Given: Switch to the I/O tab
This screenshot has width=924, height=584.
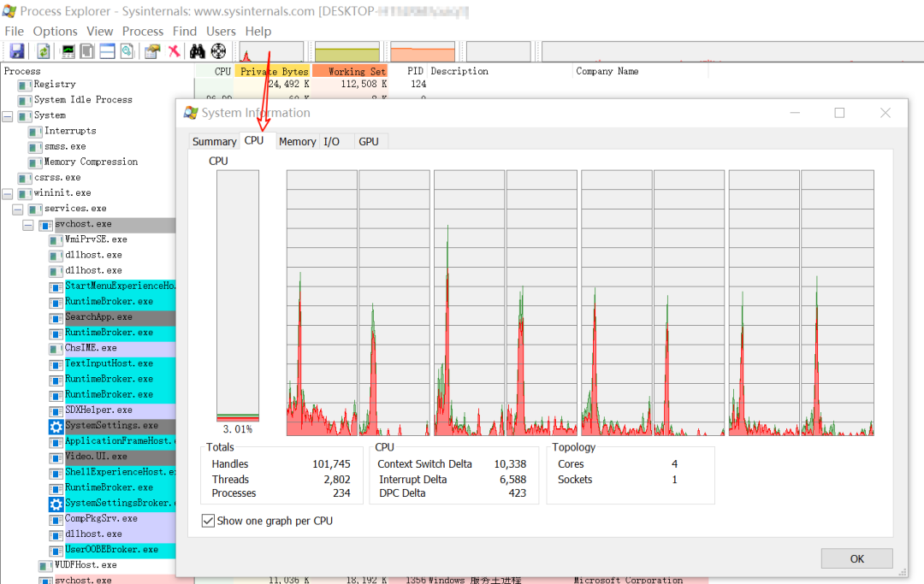Looking at the screenshot, I should tap(332, 141).
